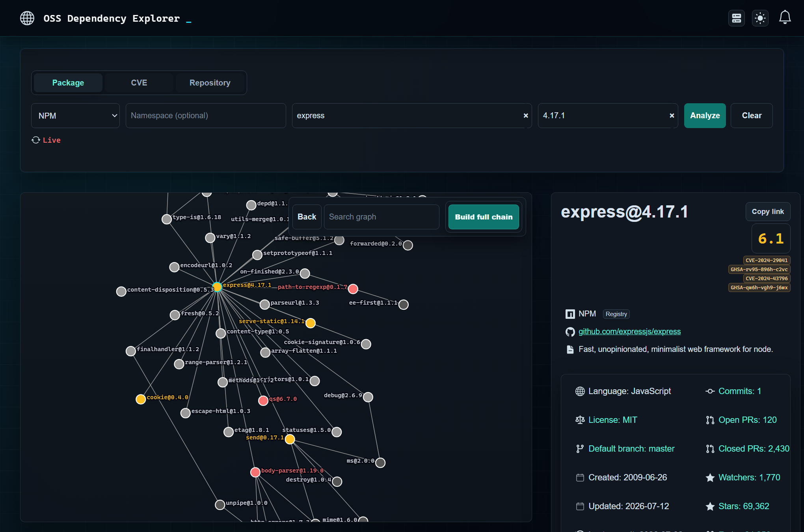Switch to the Package tab
Image resolution: width=804 pixels, height=532 pixels.
(68, 83)
